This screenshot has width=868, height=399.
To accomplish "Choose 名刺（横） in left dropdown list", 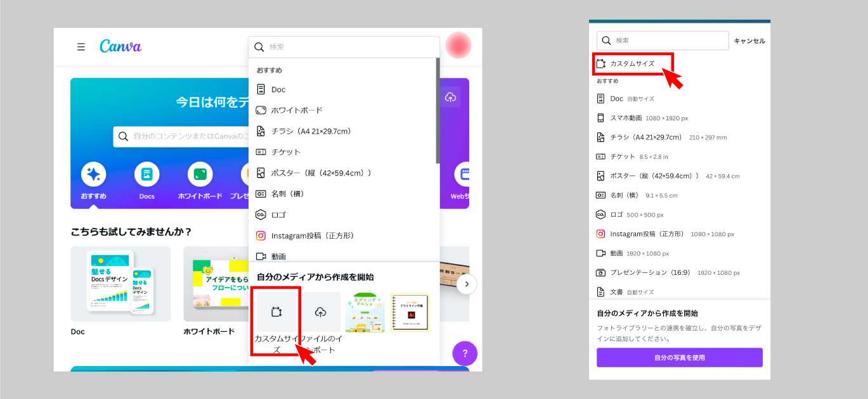I will pos(289,194).
